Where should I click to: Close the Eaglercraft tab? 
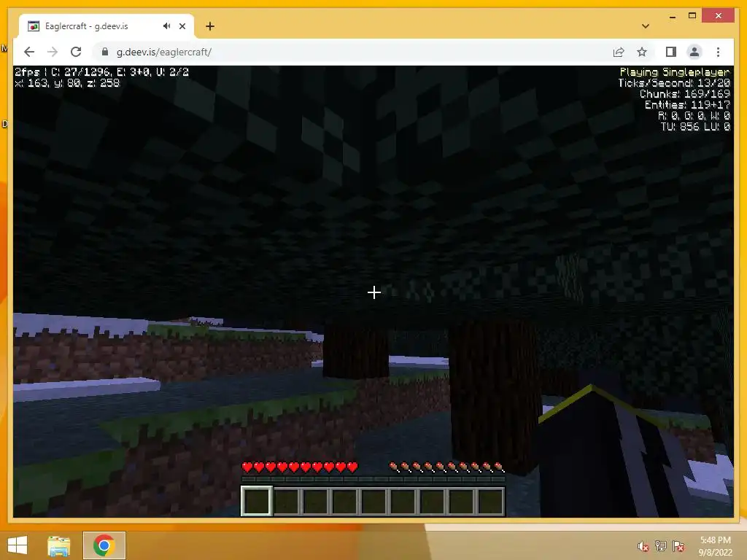coord(182,26)
